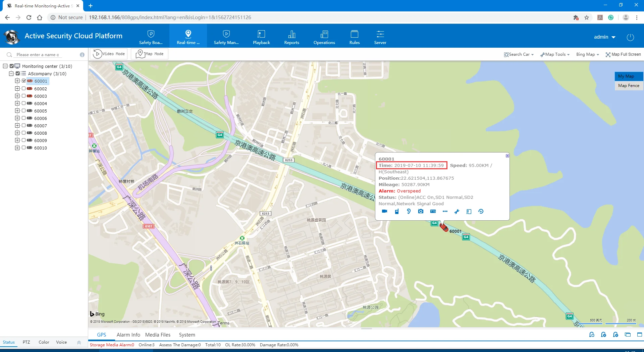Click the more options ellipsis icon in popup
This screenshot has height=352, width=644.
click(x=445, y=211)
